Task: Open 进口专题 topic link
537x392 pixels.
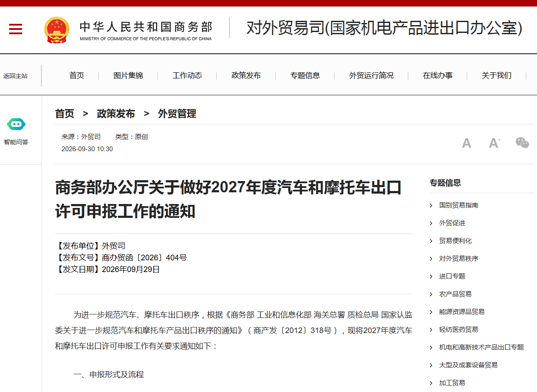Action: point(452,276)
